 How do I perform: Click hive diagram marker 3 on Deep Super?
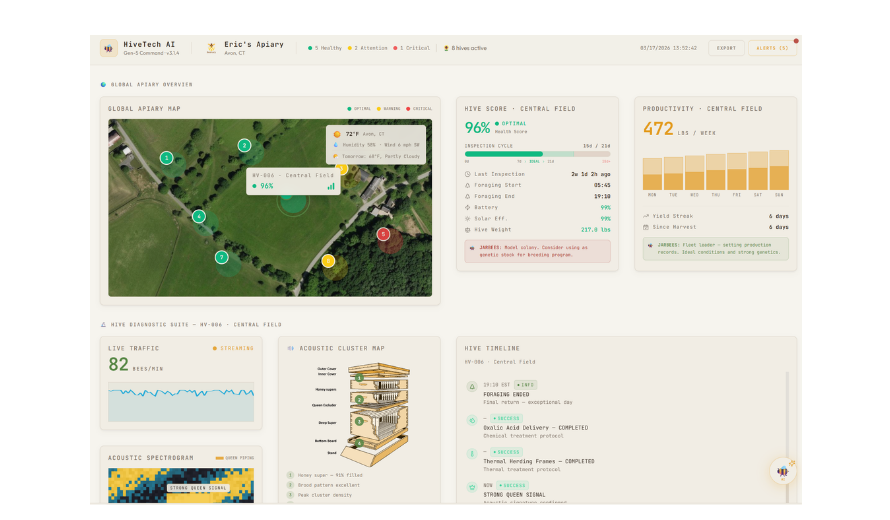tap(359, 422)
